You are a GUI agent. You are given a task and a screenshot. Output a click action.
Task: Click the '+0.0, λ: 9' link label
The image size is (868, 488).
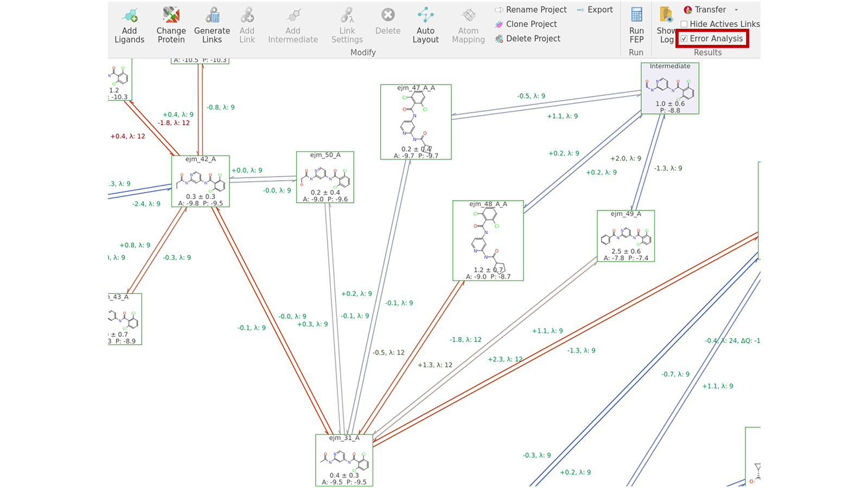point(247,170)
